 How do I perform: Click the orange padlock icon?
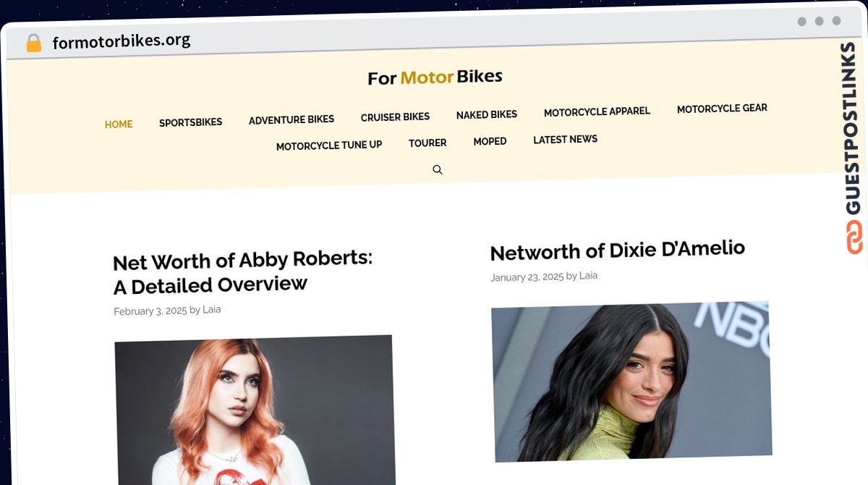pos(33,43)
